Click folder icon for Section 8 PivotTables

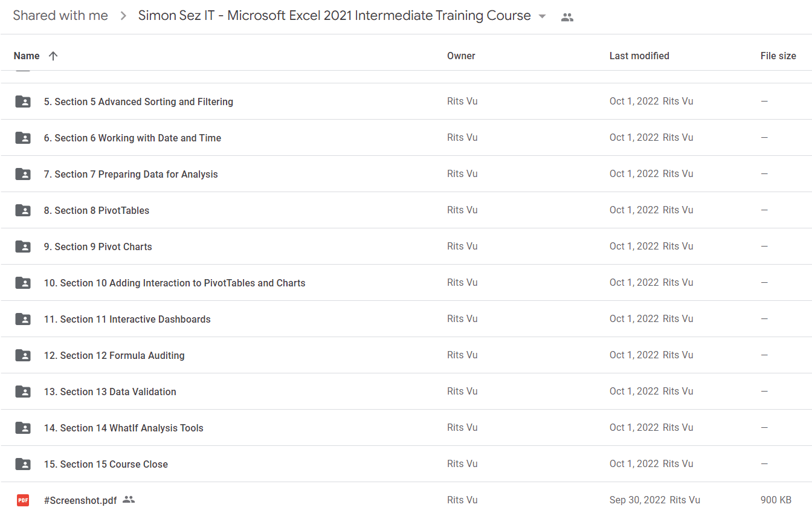point(23,210)
